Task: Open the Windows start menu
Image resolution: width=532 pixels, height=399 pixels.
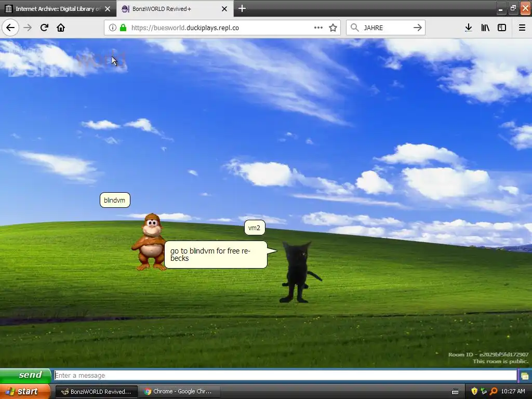Action: coord(25,391)
